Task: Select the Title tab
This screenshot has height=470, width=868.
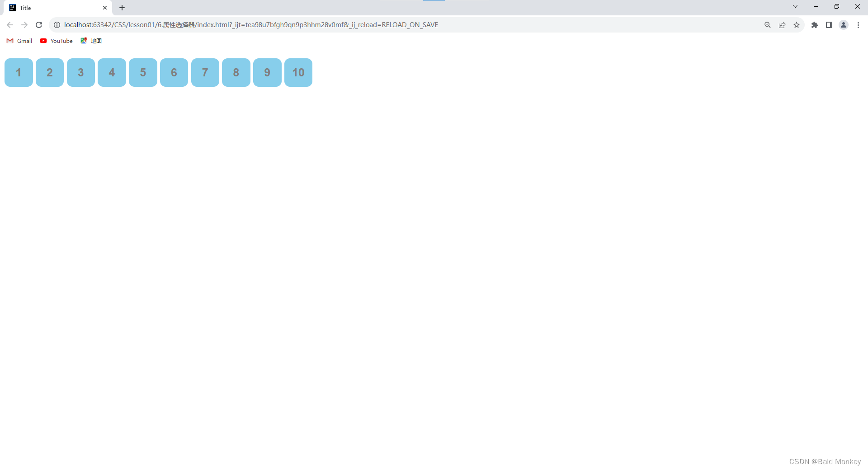Action: 58,8
